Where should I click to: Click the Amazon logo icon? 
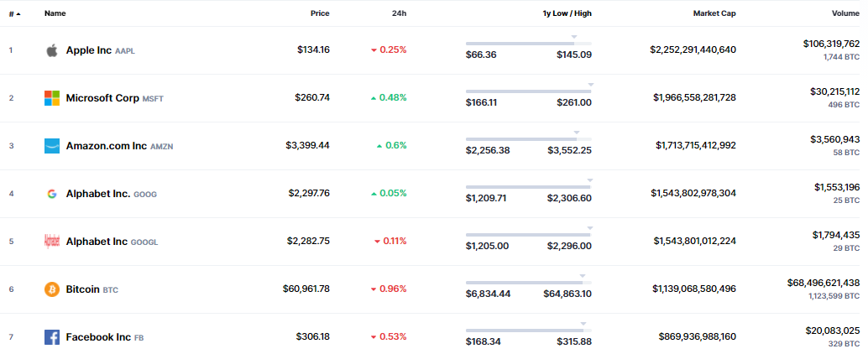(52, 146)
